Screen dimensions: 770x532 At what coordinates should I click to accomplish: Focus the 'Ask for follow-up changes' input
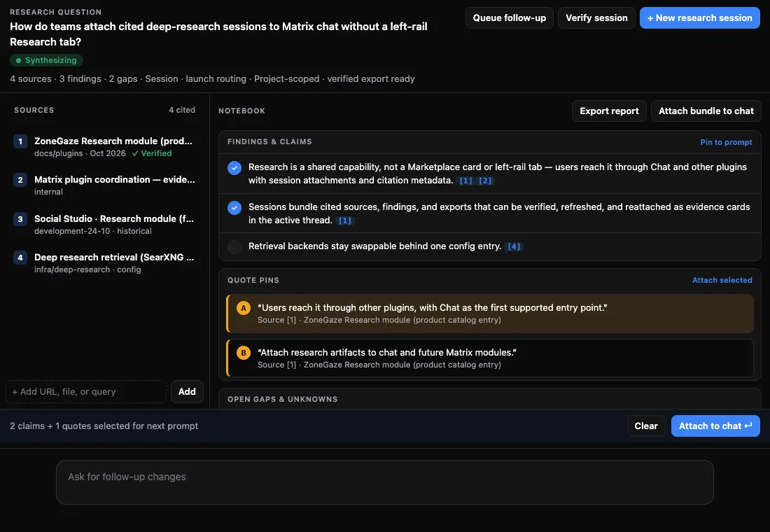(385, 482)
